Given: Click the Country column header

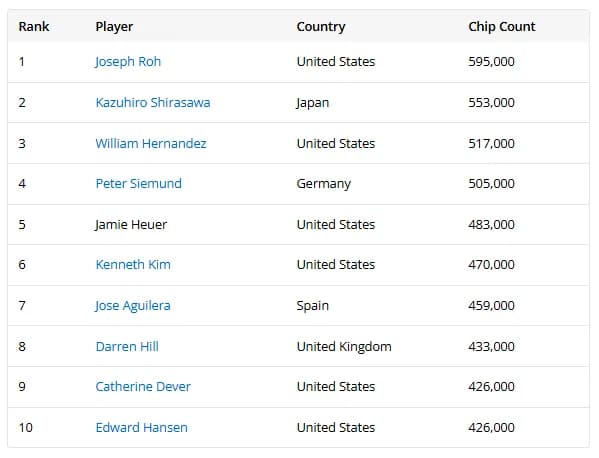Looking at the screenshot, I should click(x=321, y=27).
